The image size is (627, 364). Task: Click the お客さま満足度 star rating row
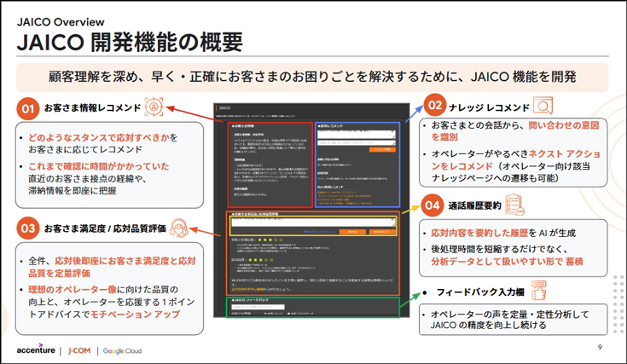point(257,240)
